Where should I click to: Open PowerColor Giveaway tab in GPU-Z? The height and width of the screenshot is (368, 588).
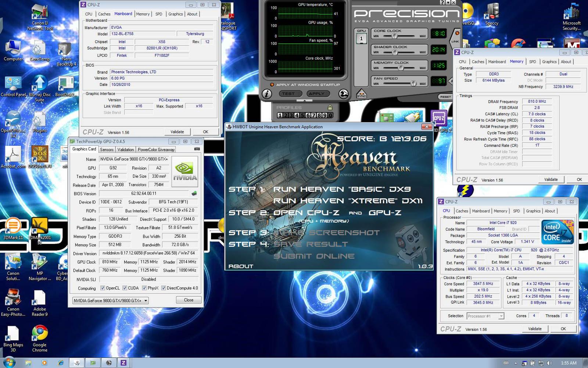click(156, 150)
